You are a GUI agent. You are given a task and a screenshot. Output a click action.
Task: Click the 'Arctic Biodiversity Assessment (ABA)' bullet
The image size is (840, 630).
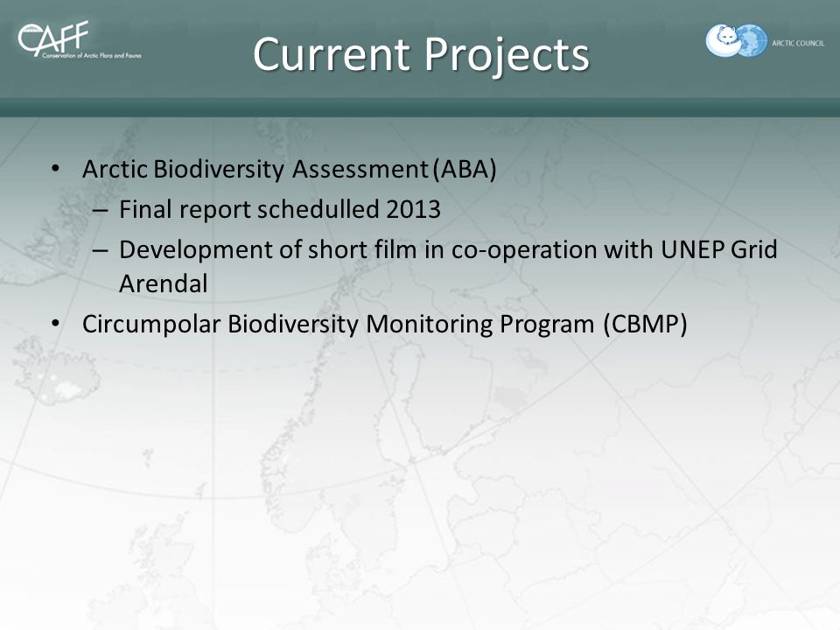coord(290,169)
